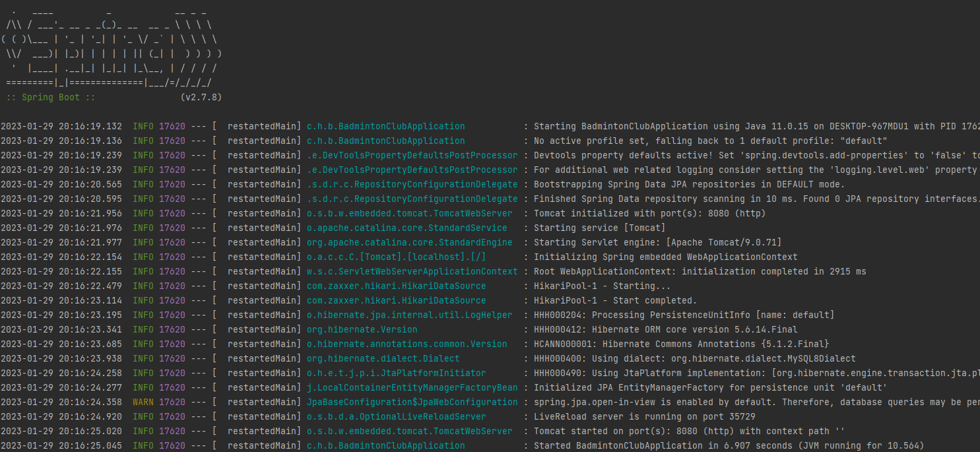Click the timestamp '2023-01-29 20:16:22.479'
Screen dimensions: 980x452
[x=61, y=286]
